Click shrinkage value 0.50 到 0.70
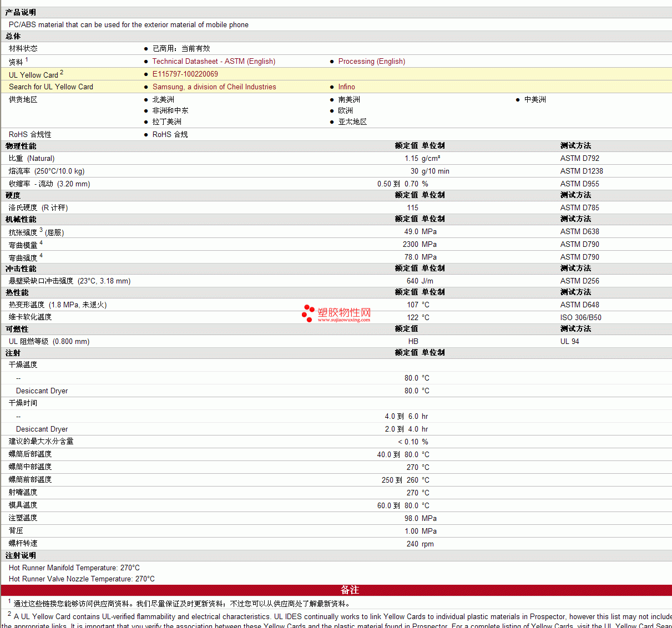This screenshot has height=628, width=672. point(398,184)
